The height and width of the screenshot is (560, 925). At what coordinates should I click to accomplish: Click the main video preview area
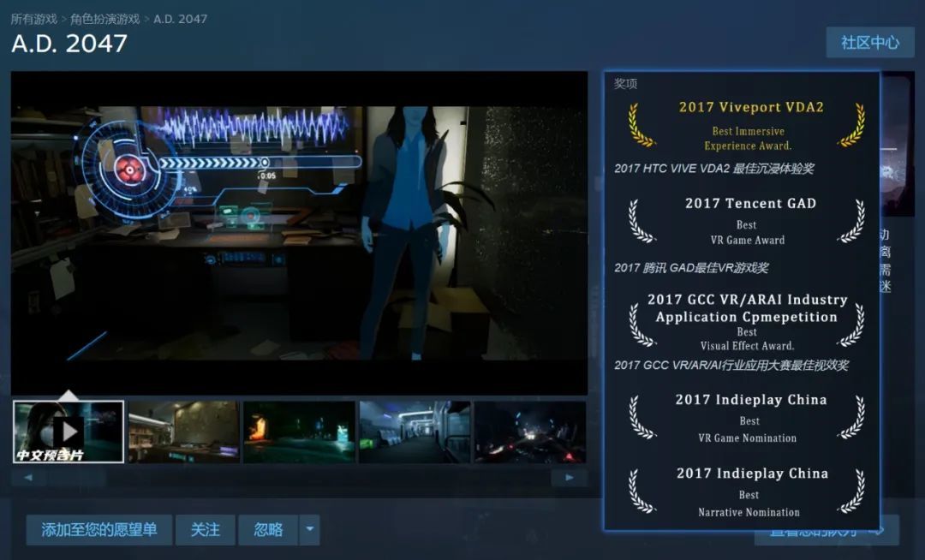[x=299, y=233]
